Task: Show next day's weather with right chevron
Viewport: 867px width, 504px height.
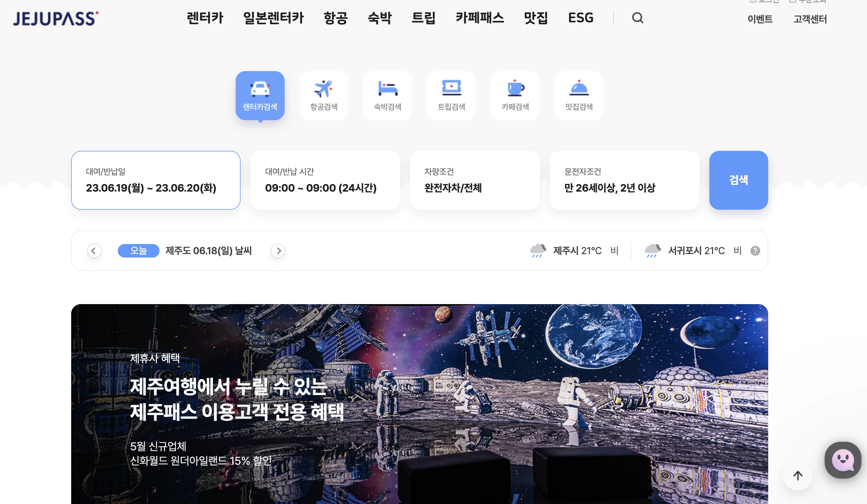Action: (278, 251)
